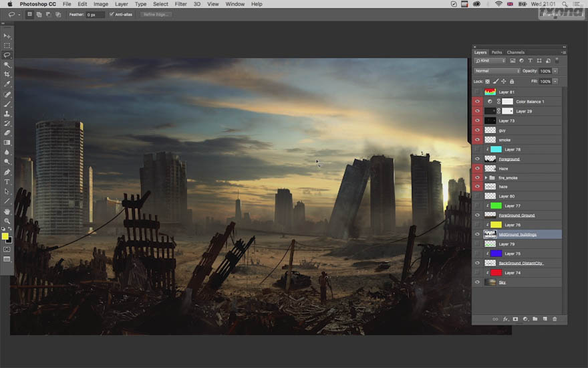Select the Magic Wand tool
Image resolution: width=588 pixels, height=368 pixels.
click(7, 65)
